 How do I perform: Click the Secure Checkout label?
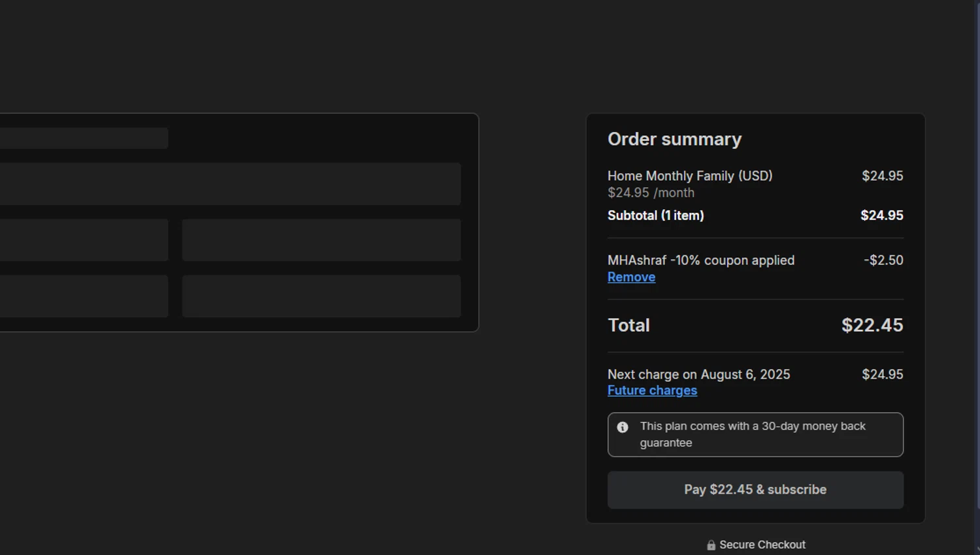coord(762,545)
